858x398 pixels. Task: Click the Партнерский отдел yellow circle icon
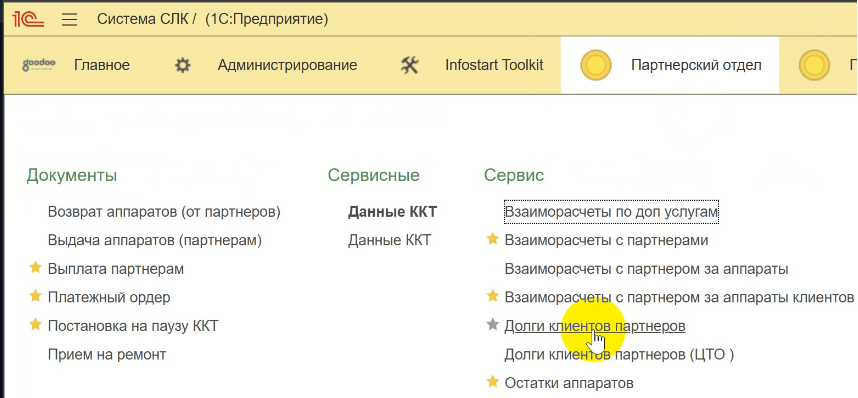(595, 65)
